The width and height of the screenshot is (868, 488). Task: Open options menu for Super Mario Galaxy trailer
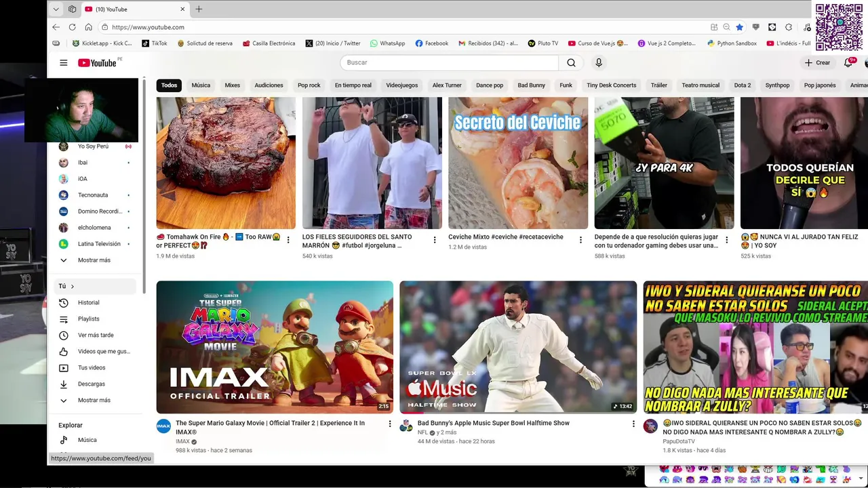(x=389, y=424)
